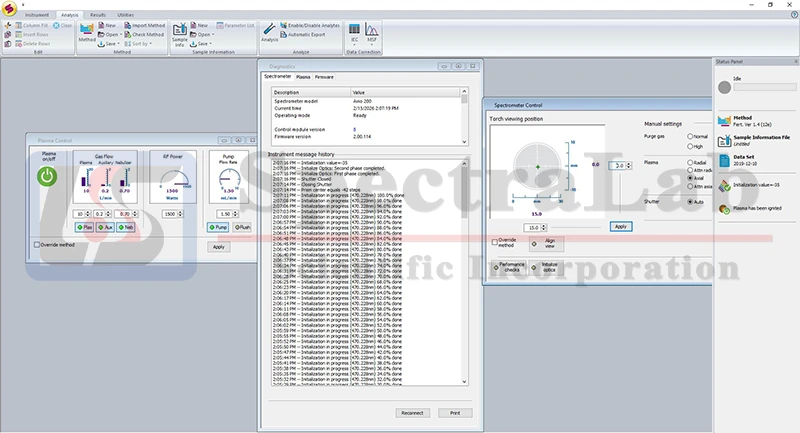This screenshot has width=800, height=433.
Task: Toggle the green Plasma on/off power button
Action: pos(46,177)
